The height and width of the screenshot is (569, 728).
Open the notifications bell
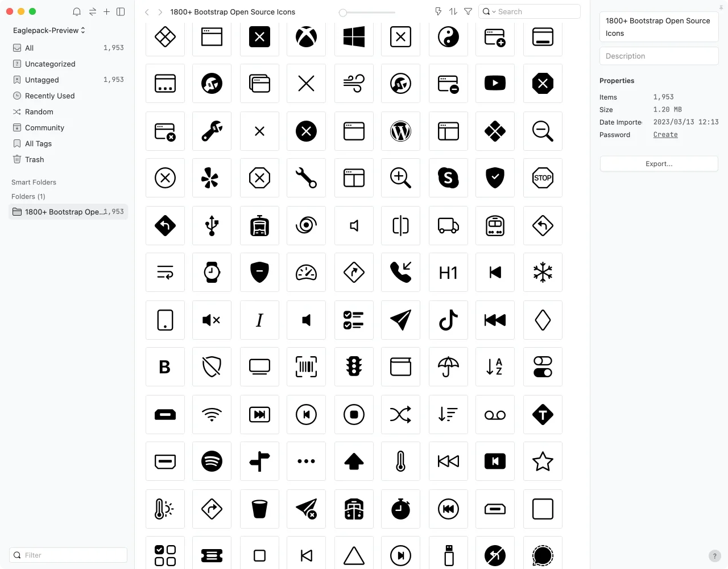coord(77,12)
